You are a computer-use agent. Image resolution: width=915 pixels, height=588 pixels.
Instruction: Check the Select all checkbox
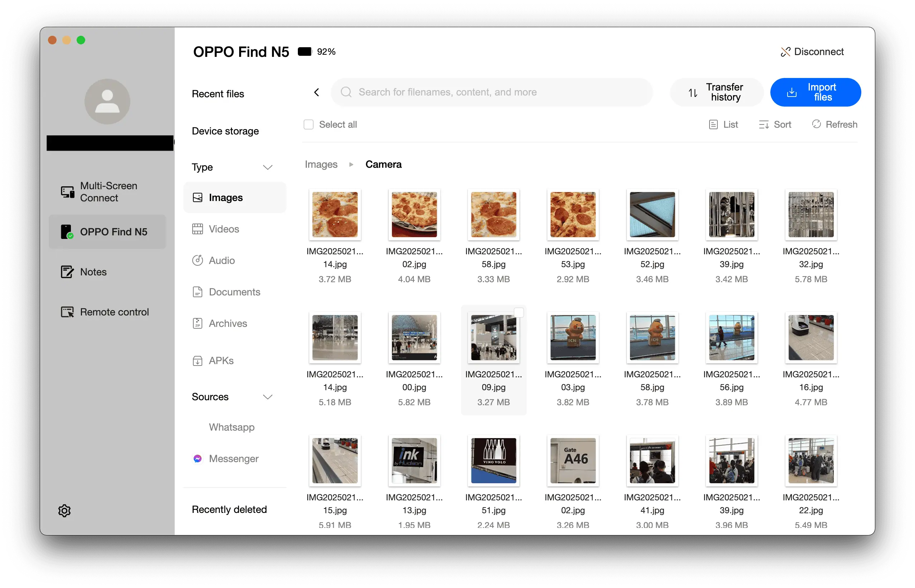pos(308,124)
